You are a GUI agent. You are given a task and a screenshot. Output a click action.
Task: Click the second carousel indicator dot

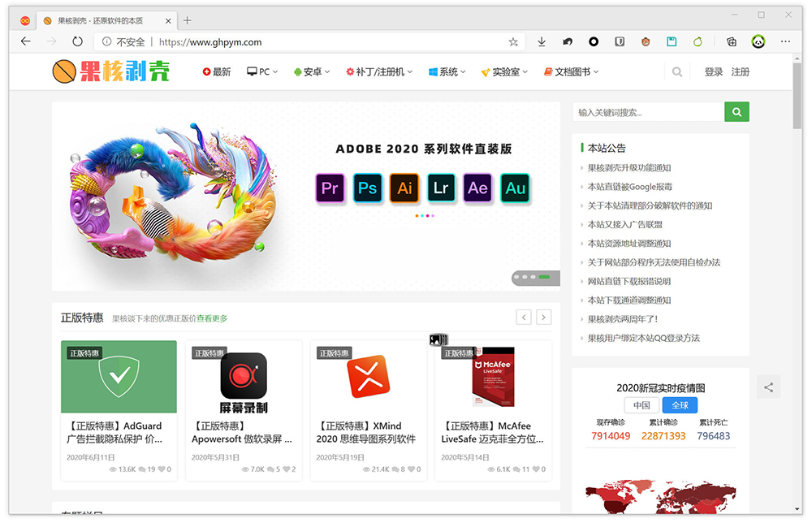pyautogui.click(x=422, y=215)
